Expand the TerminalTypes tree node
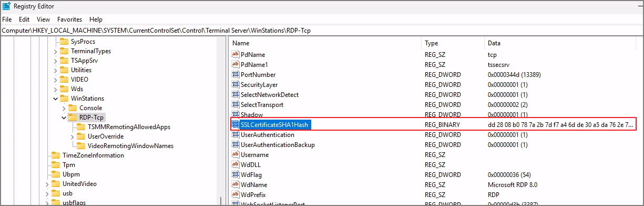 tap(56, 51)
